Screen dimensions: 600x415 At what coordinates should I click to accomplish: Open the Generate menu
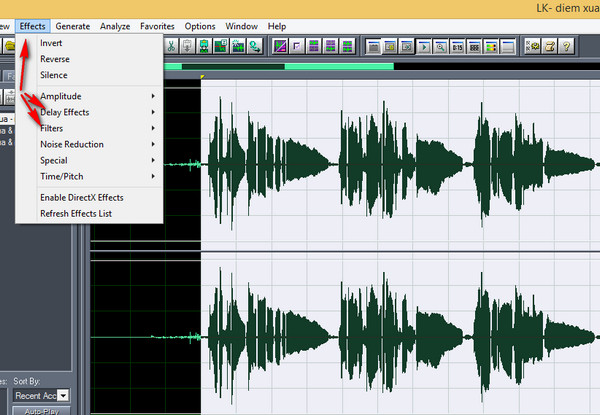click(73, 26)
